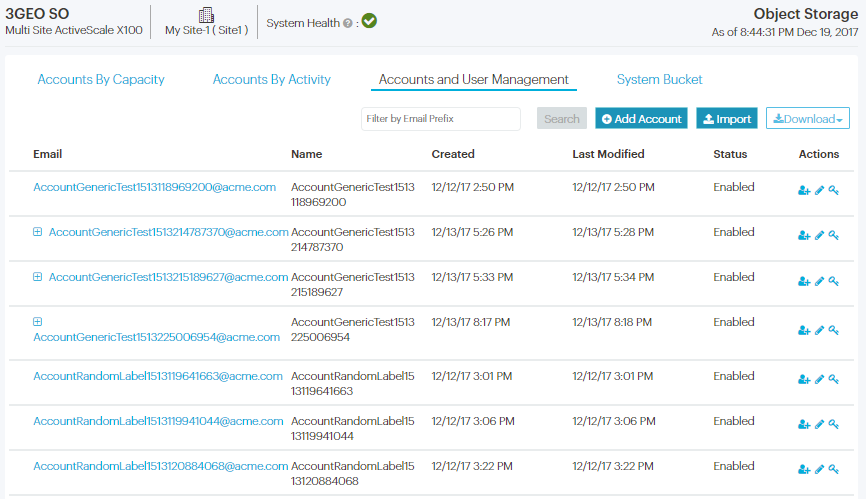Viewport: 866px width, 499px height.
Task: Edit the AccountGenericTest1513214787370 account
Action: click(x=820, y=236)
